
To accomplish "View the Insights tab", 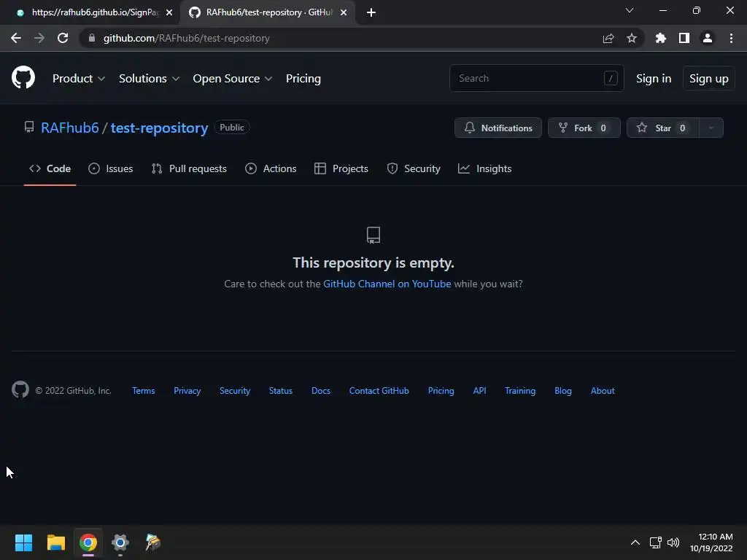I will [484, 168].
